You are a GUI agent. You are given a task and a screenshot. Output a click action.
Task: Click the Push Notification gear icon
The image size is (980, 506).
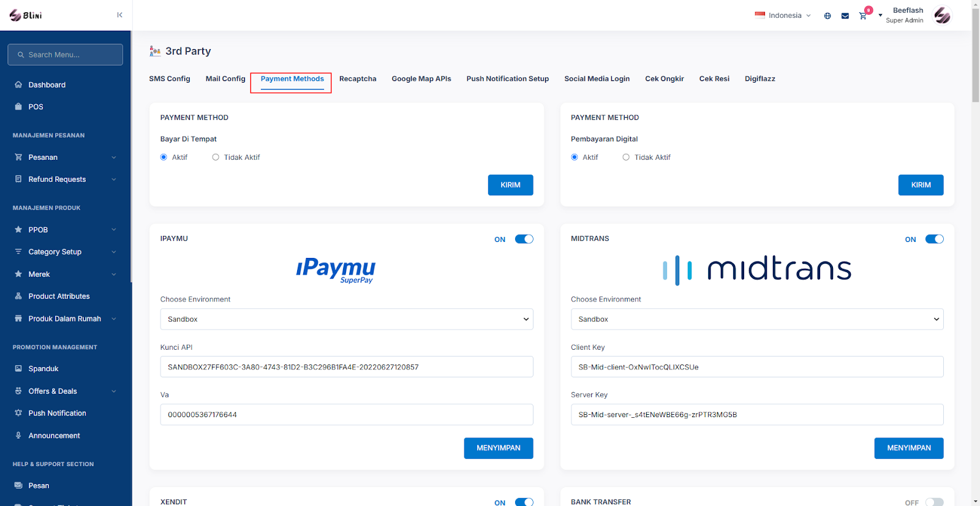pyautogui.click(x=18, y=413)
